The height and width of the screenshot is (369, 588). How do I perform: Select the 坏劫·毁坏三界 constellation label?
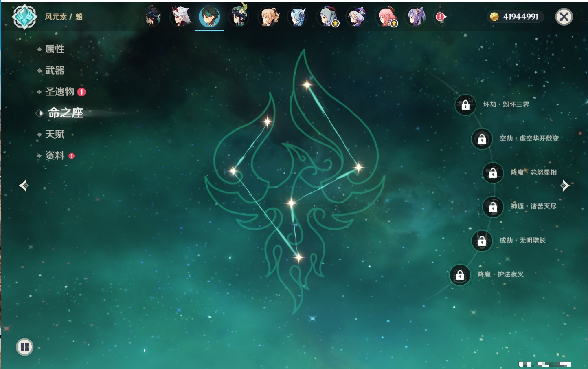tap(506, 104)
